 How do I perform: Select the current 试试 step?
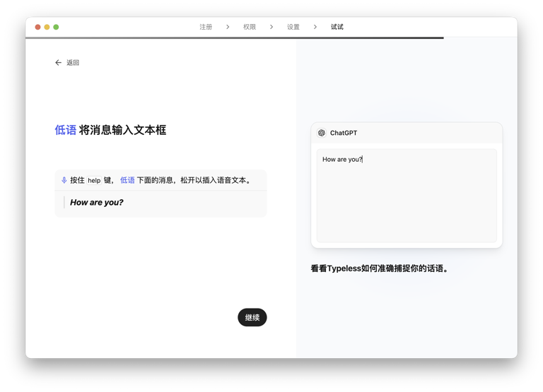tap(337, 27)
